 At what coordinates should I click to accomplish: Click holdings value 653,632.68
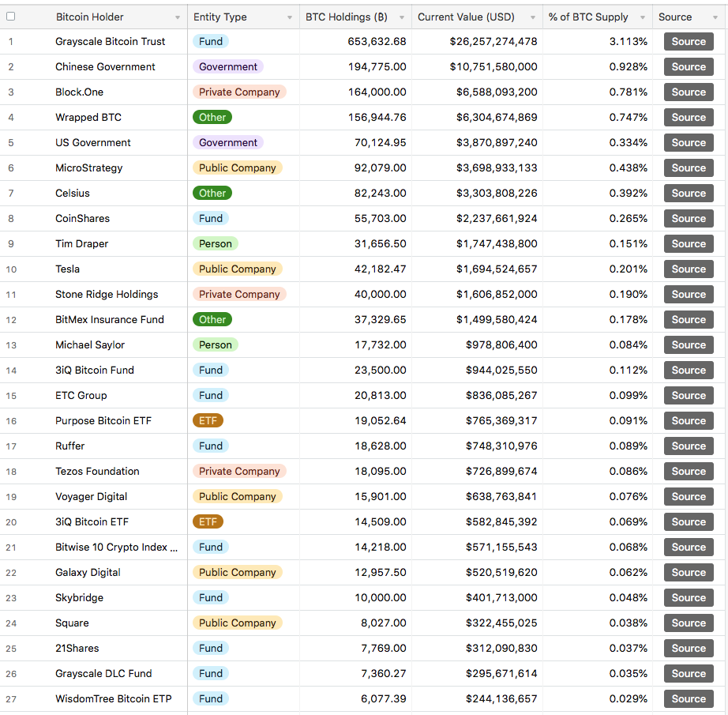[x=377, y=41]
